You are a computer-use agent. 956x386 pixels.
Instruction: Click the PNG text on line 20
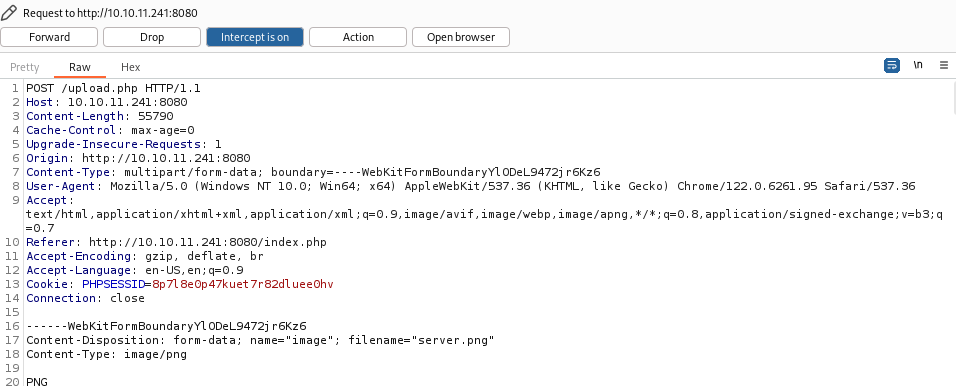pyautogui.click(x=37, y=382)
